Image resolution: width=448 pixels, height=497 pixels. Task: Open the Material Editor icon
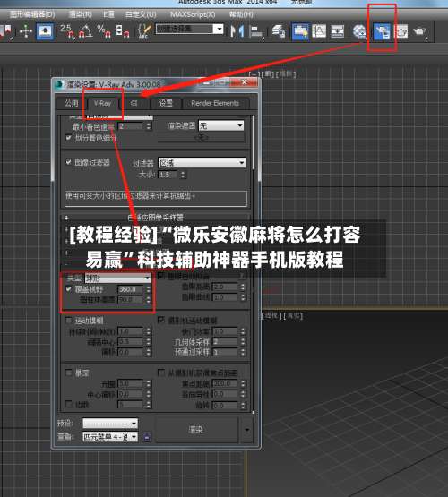tap(360, 31)
